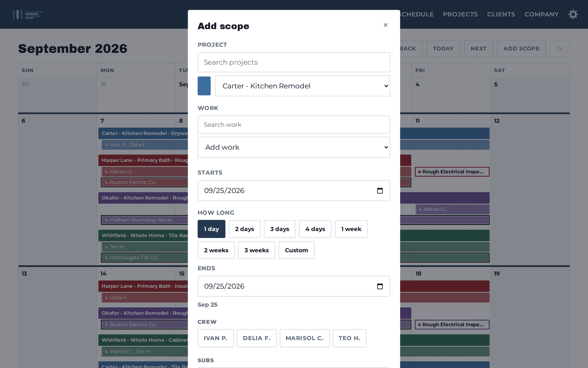The height and width of the screenshot is (368, 588).
Task: Click the refresh icon button
Action: [559, 49]
